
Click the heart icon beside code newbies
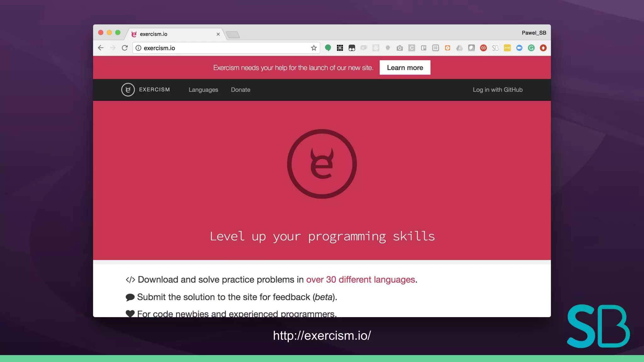pos(130,314)
